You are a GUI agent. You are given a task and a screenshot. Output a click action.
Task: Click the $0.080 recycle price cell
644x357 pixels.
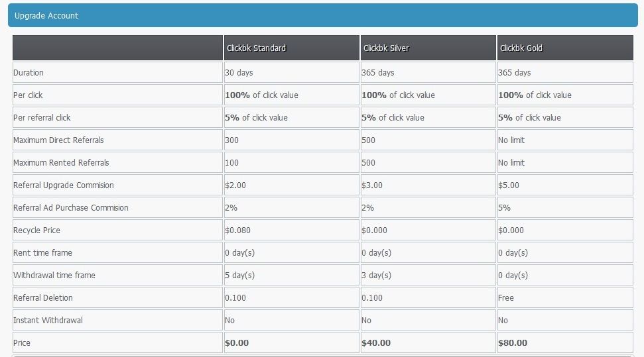291,230
